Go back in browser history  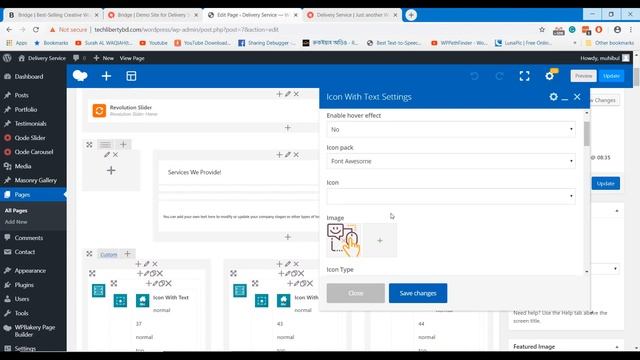tap(9, 29)
